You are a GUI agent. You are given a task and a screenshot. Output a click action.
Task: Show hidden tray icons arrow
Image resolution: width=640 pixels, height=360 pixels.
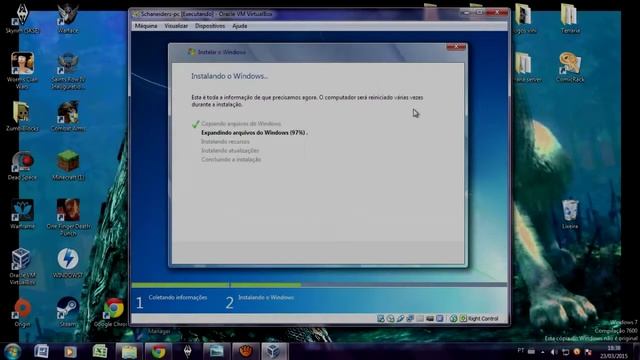542,351
